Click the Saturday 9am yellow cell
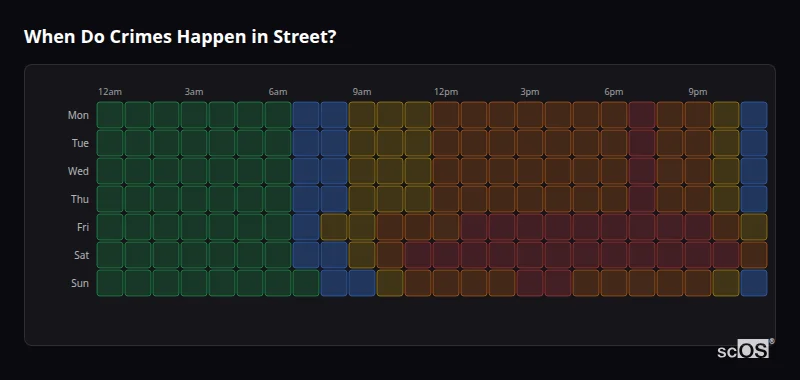 coord(362,255)
